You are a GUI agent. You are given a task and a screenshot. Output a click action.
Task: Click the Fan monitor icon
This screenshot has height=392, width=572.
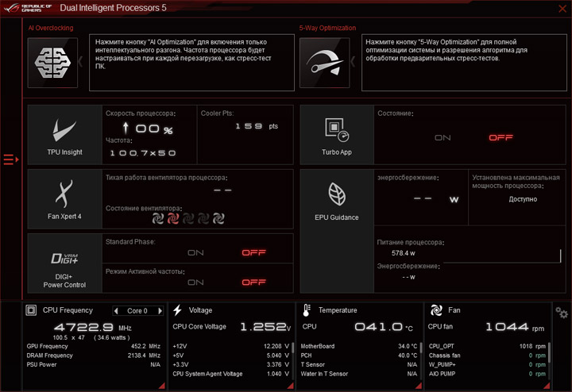436,310
